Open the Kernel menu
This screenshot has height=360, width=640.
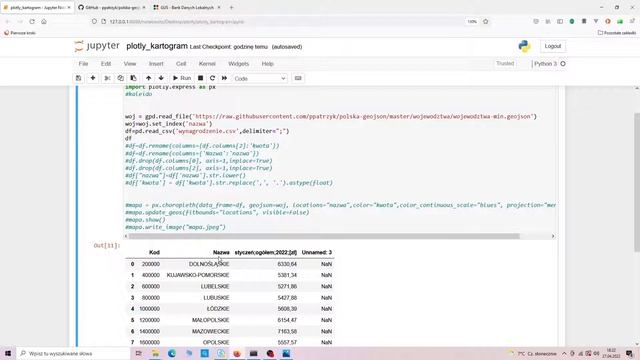pyautogui.click(x=207, y=64)
